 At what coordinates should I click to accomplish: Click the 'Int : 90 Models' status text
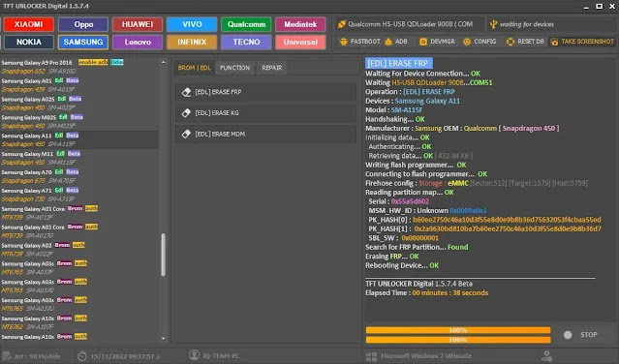click(x=38, y=356)
